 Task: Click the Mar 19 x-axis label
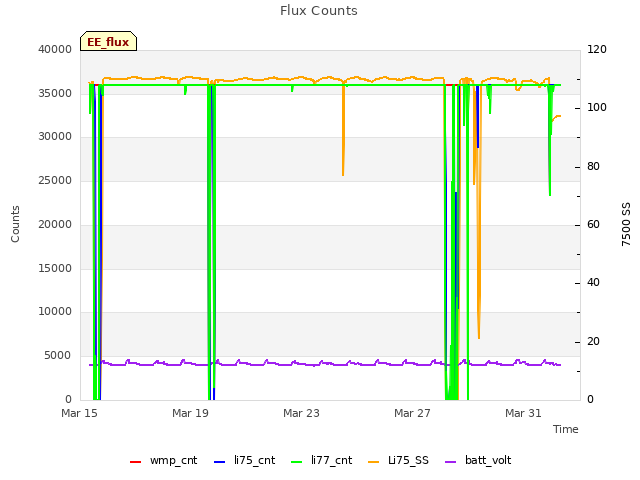191,413
